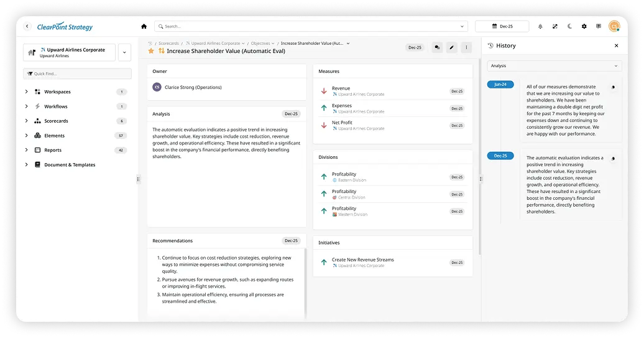The width and height of the screenshot is (644, 338).
Task: Toggle the favorite star on objective
Action: point(151,51)
